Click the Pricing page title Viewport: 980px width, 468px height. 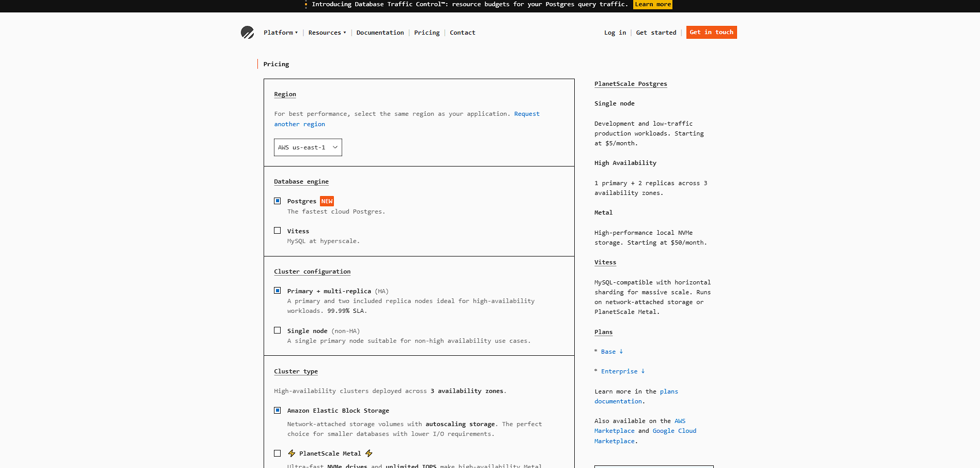tap(276, 64)
